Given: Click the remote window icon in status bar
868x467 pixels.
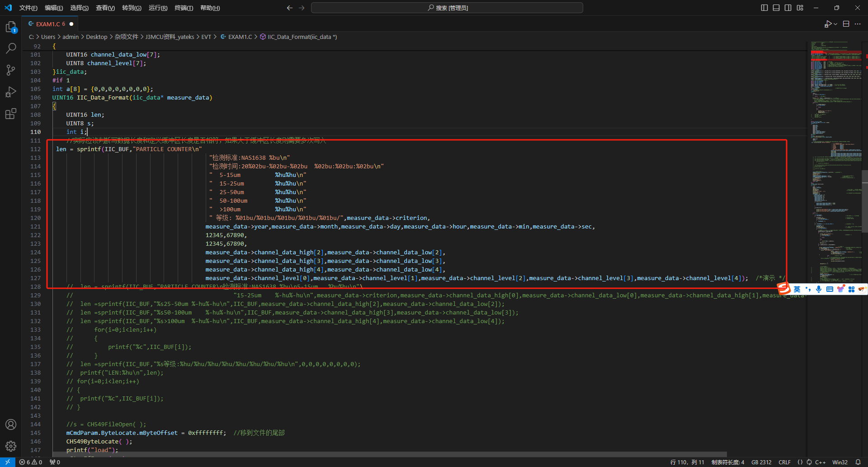Looking at the screenshot, I should click(x=8, y=462).
